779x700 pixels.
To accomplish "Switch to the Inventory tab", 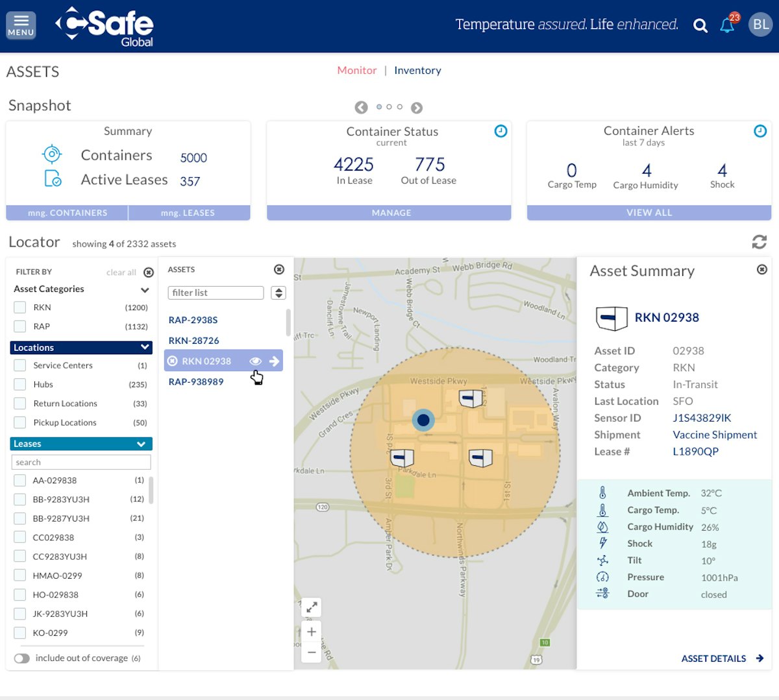I will point(417,70).
